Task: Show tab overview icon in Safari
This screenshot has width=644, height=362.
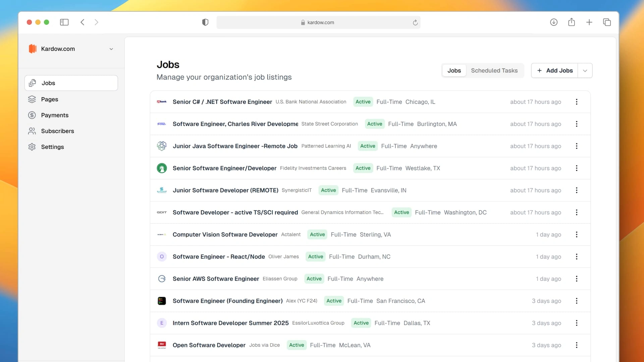Action: pyautogui.click(x=607, y=22)
